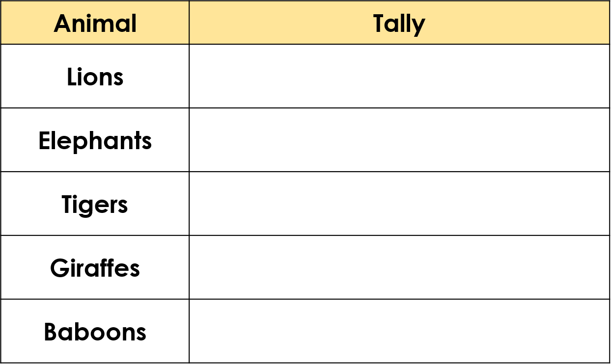Viewport: 611px width, 364px height.
Task: Click the empty tally cell for Elephants
Action: pos(399,140)
